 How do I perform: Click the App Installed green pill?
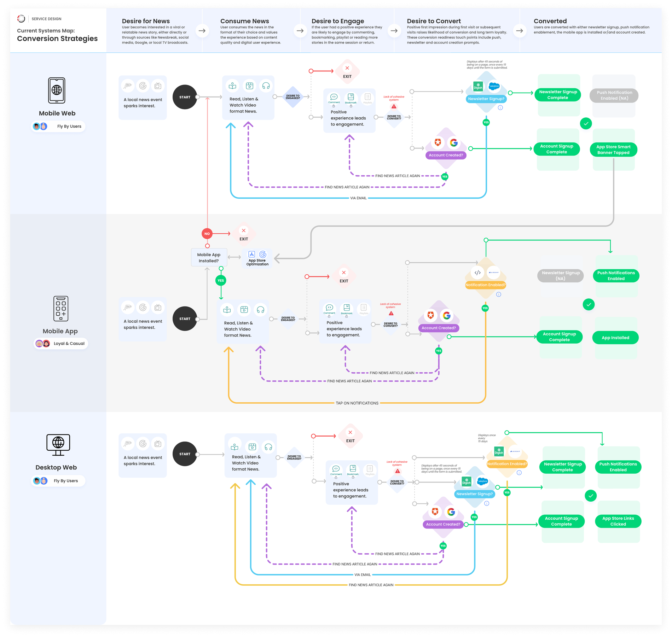(615, 338)
